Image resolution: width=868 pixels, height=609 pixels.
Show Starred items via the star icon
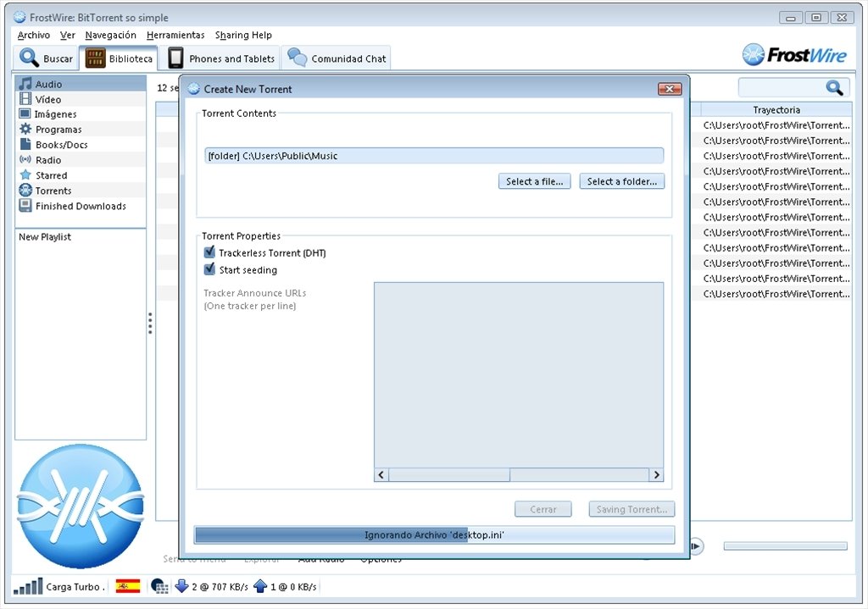tap(25, 174)
